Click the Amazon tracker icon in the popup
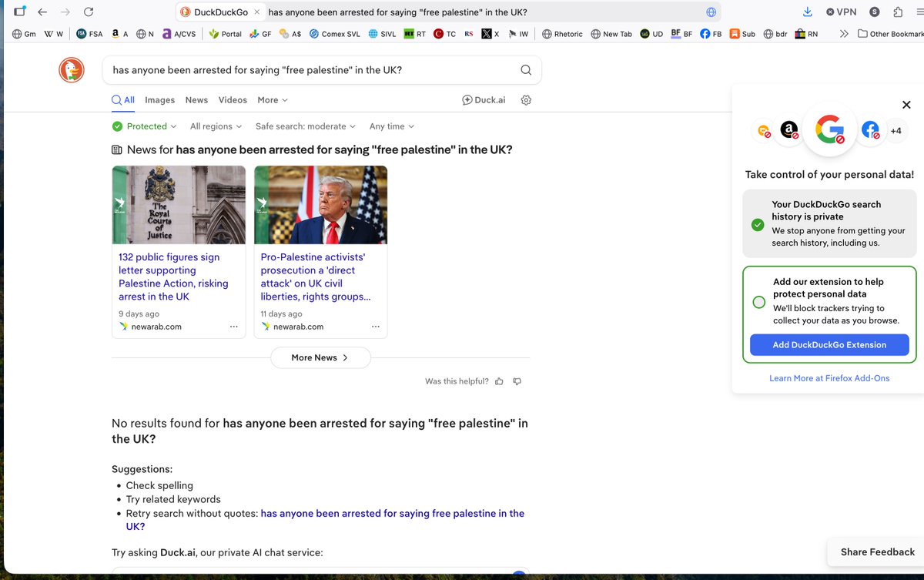The height and width of the screenshot is (580, 924). click(788, 131)
